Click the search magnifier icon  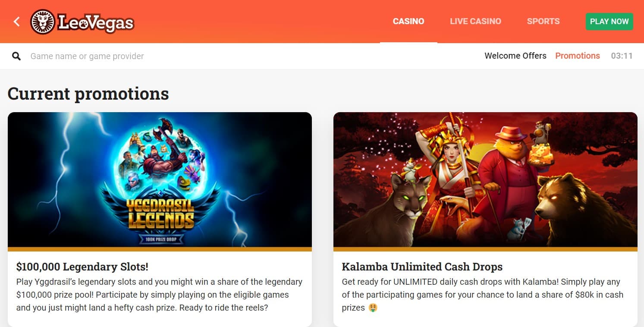[16, 56]
